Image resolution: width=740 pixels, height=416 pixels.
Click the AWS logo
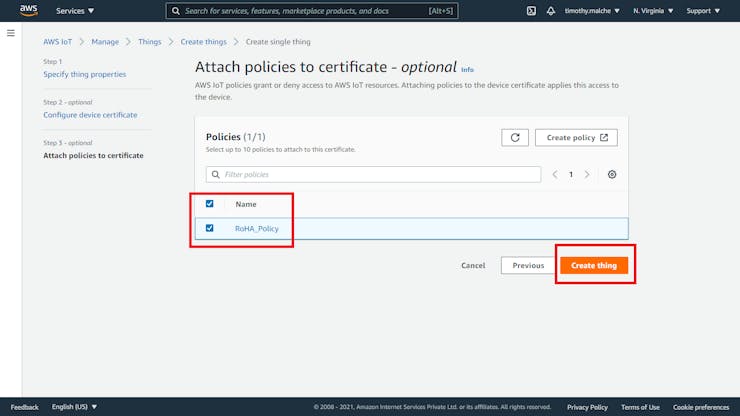coord(29,10)
